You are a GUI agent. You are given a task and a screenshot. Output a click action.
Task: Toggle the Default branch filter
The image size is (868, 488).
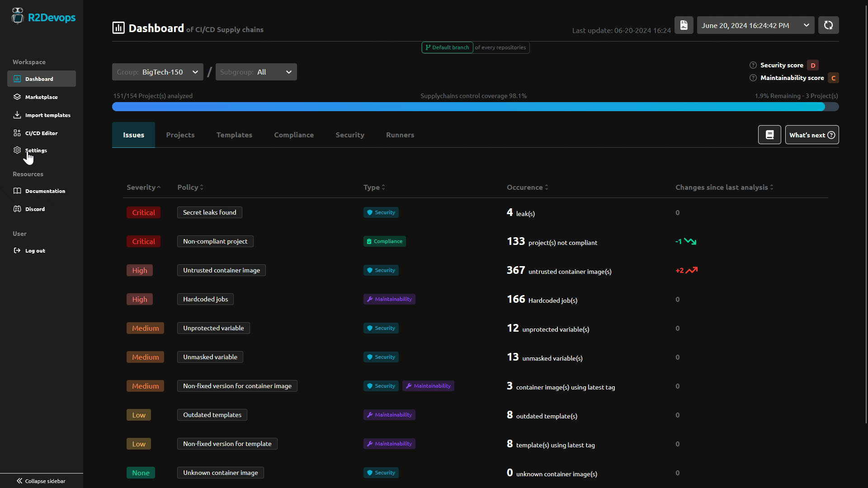coord(447,47)
